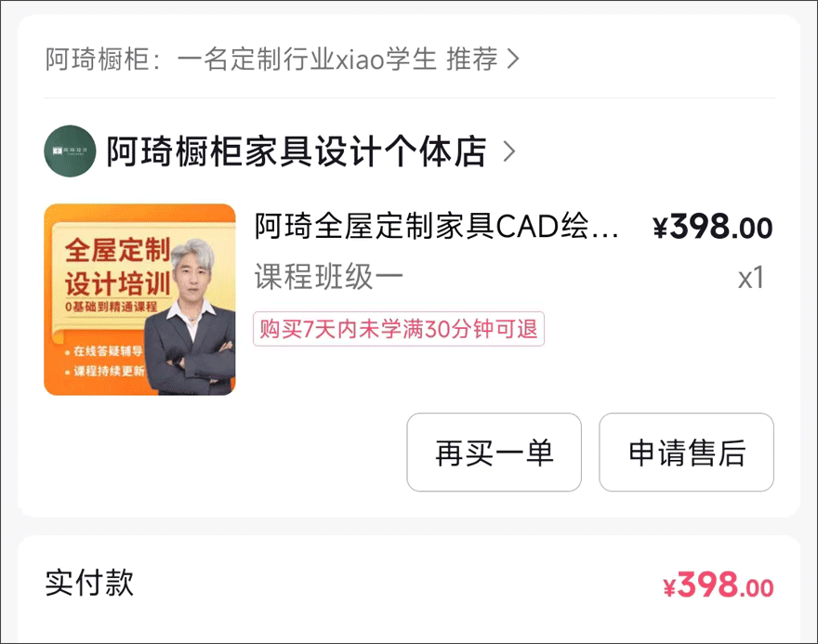Expand shop page via chevron beside 个体店
This screenshot has height=644, width=818.
point(508,151)
